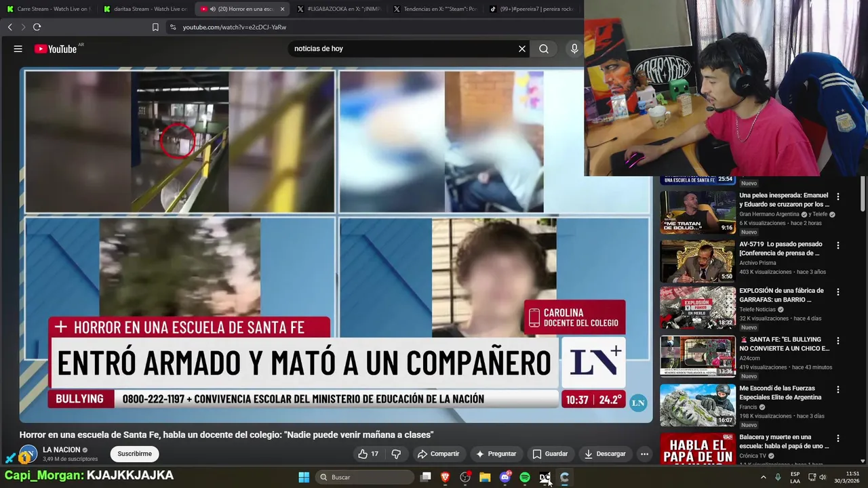This screenshot has height=488, width=868.
Task: Show hidden system tray icons
Action: (763, 477)
